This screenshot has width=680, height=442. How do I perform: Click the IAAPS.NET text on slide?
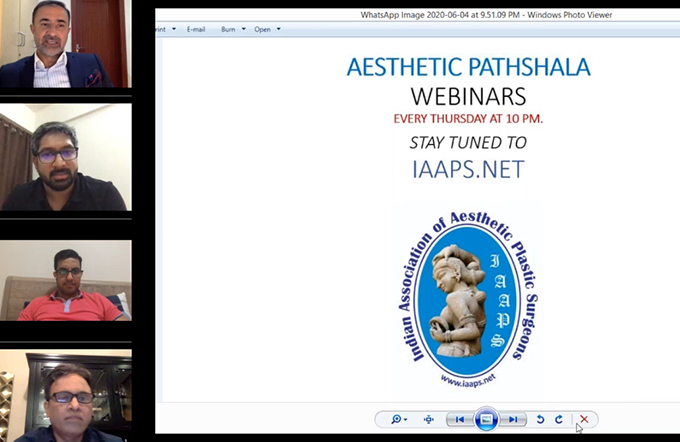tap(468, 169)
